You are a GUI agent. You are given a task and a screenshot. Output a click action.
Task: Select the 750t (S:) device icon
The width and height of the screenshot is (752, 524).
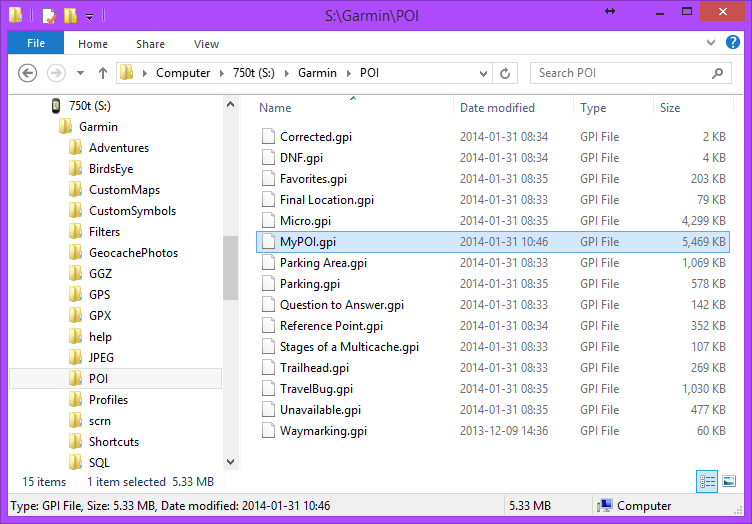tap(56, 106)
